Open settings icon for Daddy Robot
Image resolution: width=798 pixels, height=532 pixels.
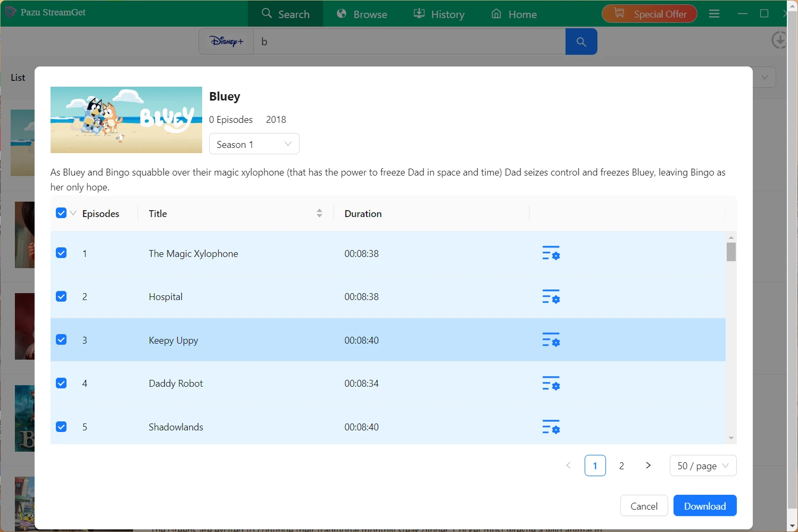551,384
